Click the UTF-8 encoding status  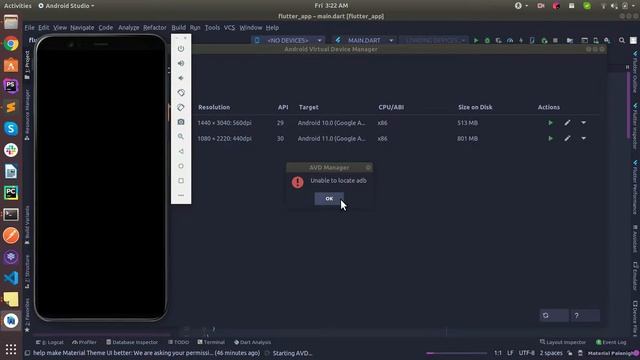pos(527,353)
